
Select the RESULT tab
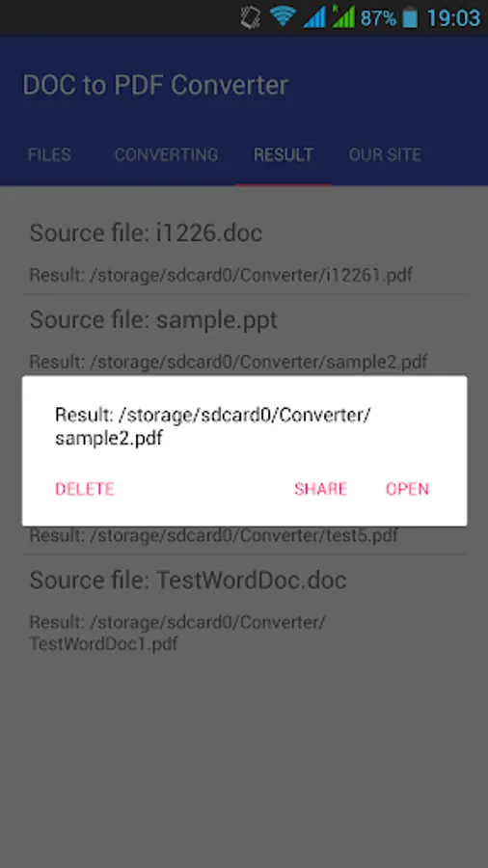tap(284, 154)
